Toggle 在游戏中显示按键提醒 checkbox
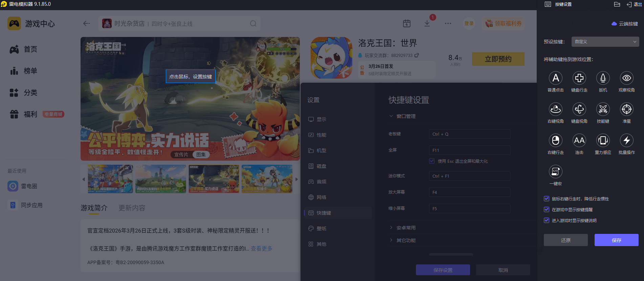Image resolution: width=644 pixels, height=281 pixels. [546, 209]
